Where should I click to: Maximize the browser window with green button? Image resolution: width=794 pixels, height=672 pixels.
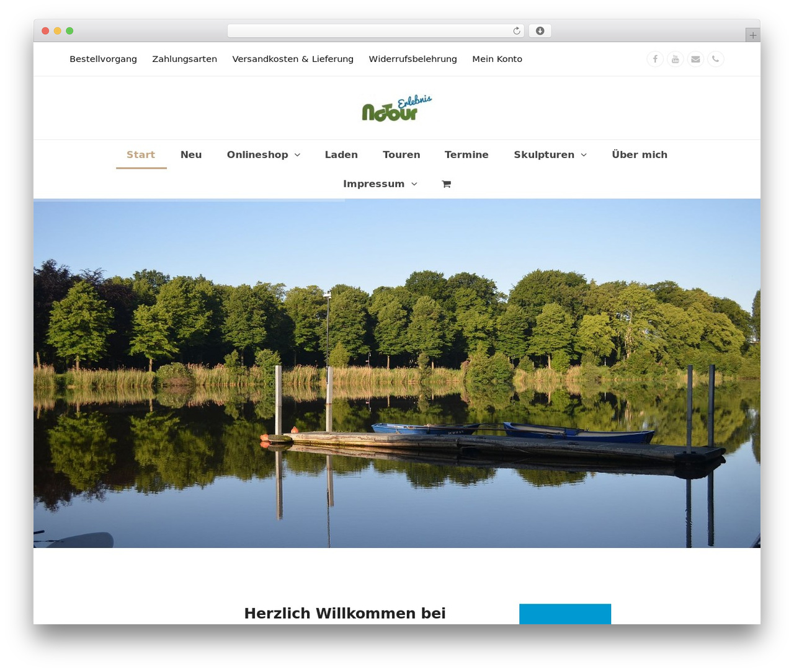(x=69, y=31)
